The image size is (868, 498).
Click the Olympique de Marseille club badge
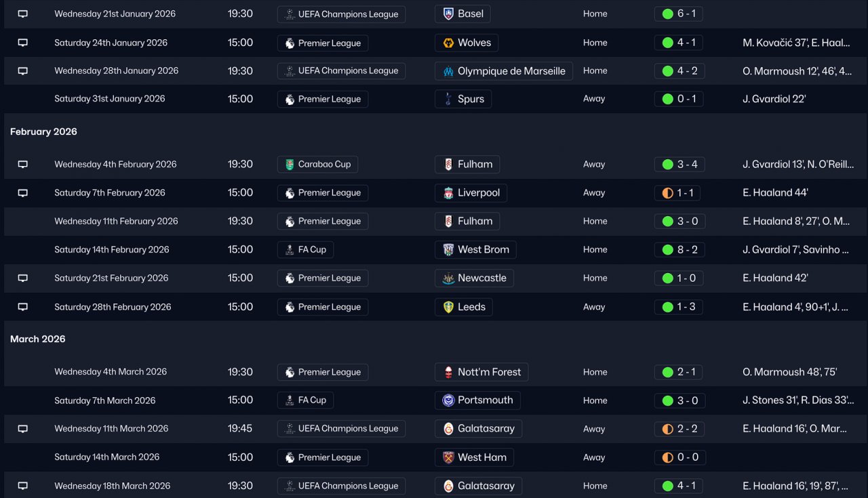click(x=448, y=71)
